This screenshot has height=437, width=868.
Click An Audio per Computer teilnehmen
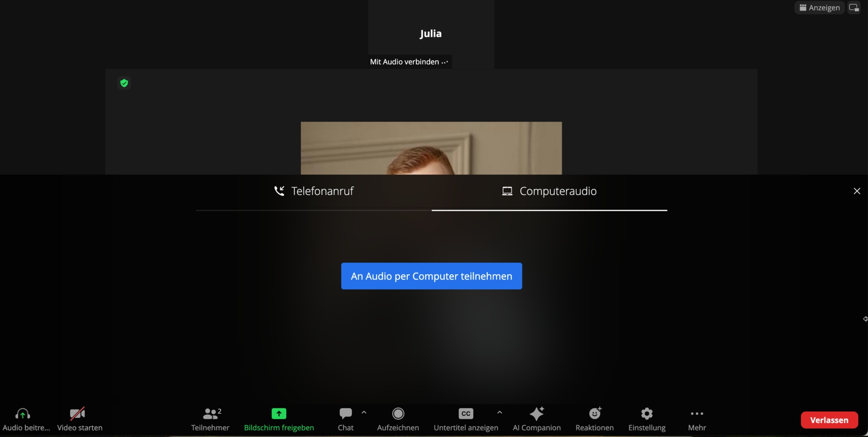[x=431, y=276]
